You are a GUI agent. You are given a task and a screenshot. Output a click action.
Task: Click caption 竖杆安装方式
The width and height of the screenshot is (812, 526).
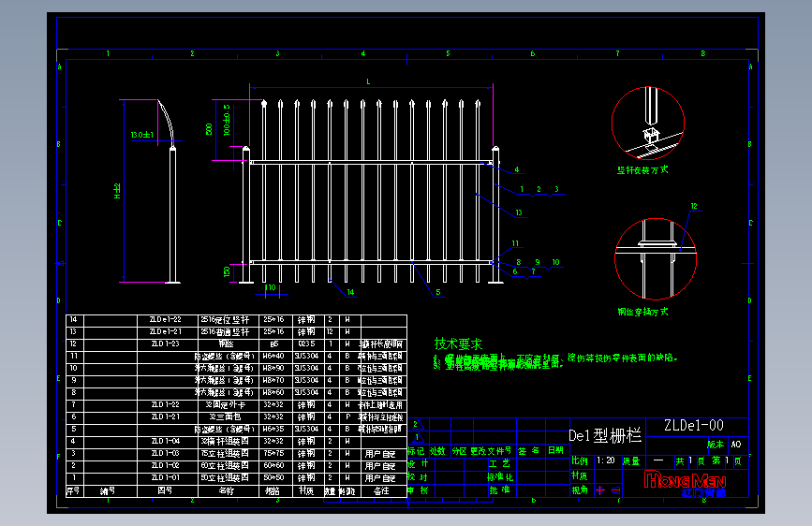click(642, 169)
